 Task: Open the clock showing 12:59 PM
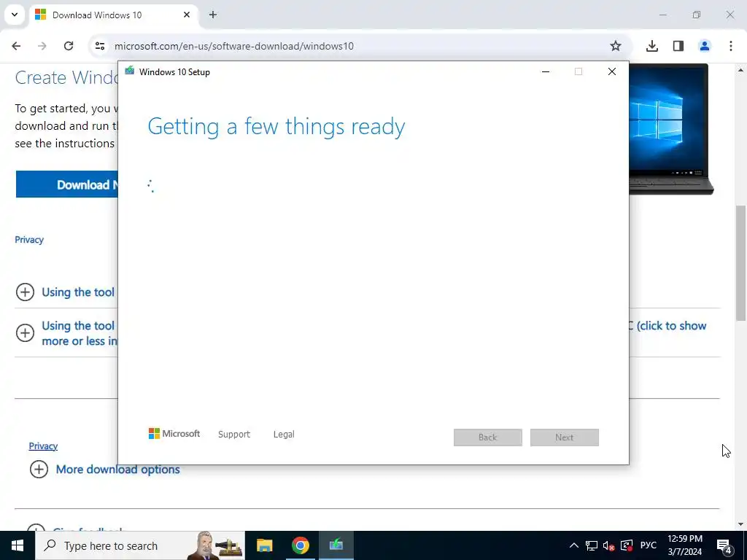tap(684, 545)
